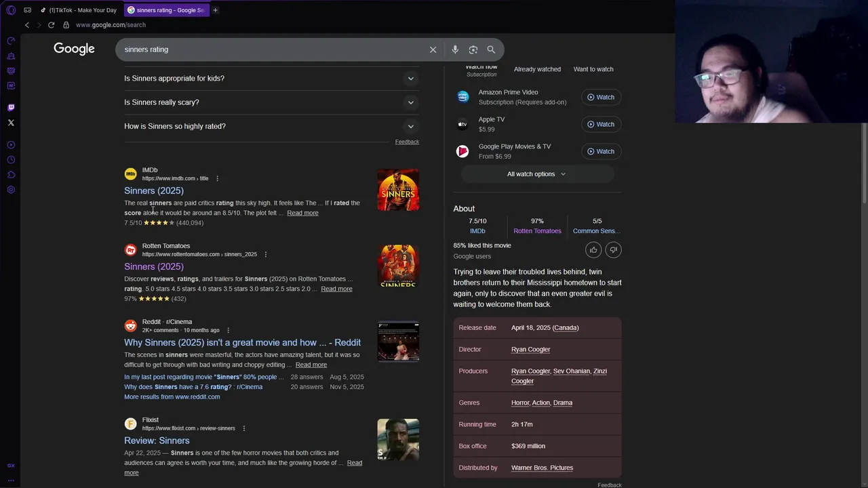Image resolution: width=868 pixels, height=488 pixels.
Task: Open Settings gear in sidebar
Action: tap(11, 190)
